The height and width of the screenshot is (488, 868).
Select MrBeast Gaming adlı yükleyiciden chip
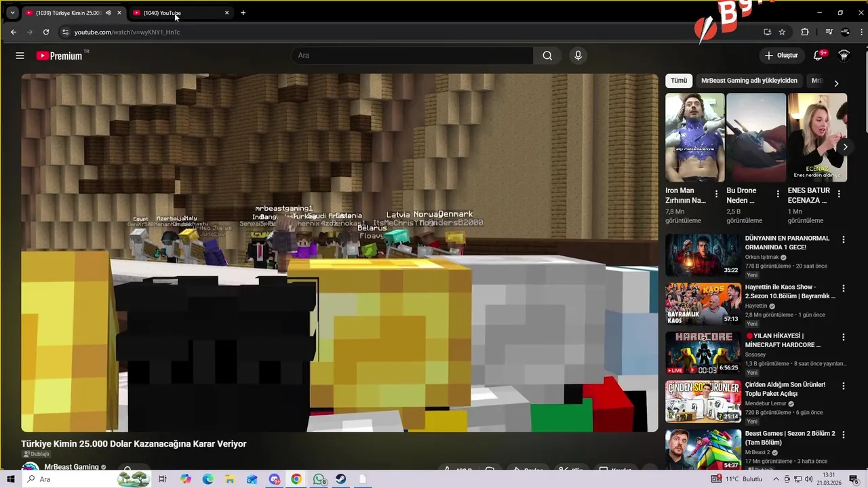749,81
